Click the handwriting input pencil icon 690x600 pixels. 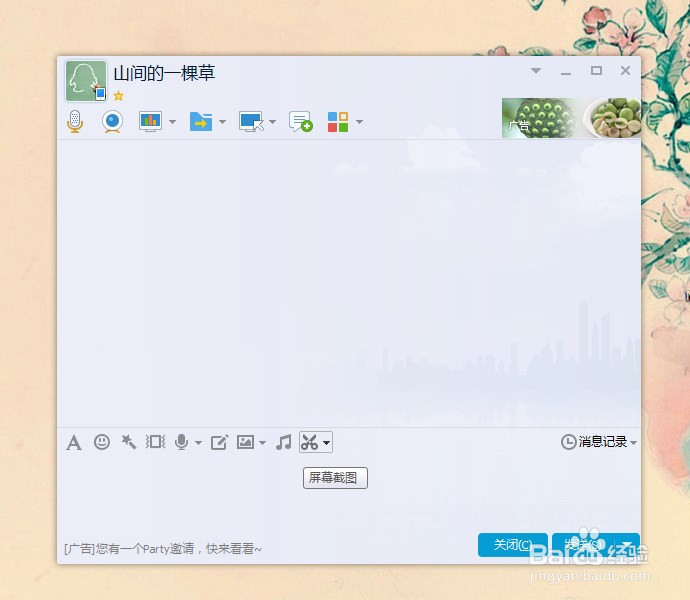(x=219, y=442)
